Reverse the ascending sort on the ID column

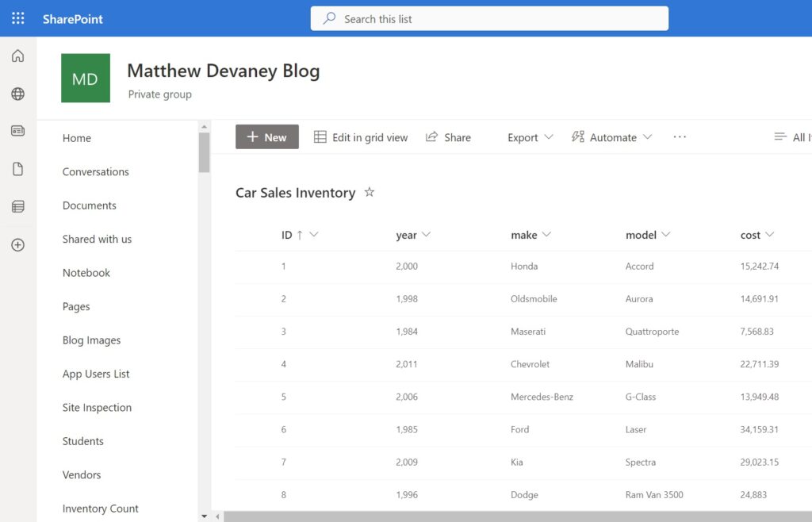point(299,235)
